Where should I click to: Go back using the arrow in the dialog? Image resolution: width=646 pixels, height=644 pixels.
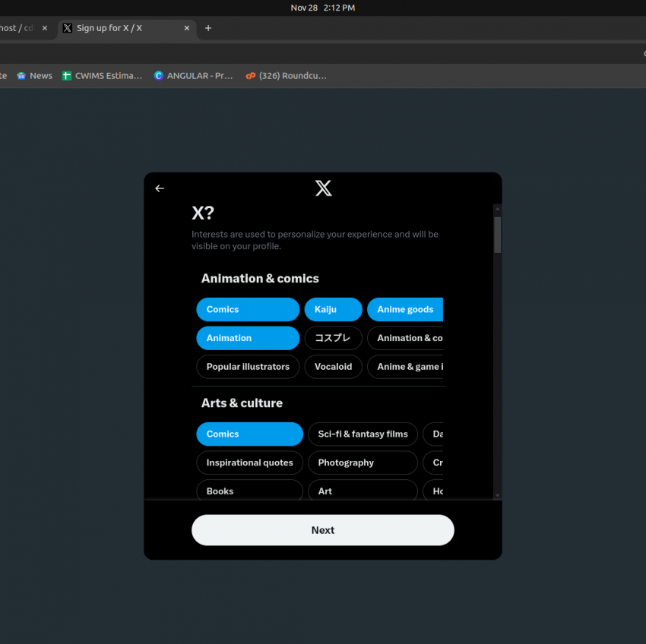click(160, 188)
